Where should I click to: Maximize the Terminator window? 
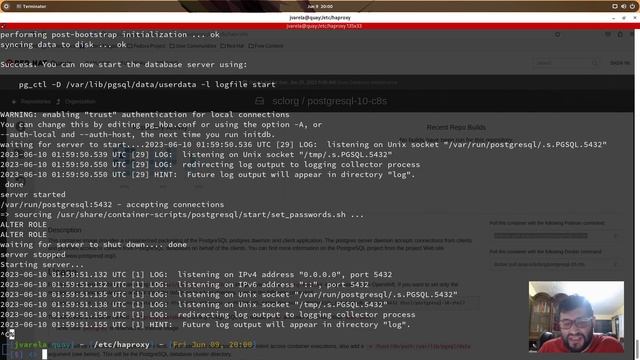(624, 18)
